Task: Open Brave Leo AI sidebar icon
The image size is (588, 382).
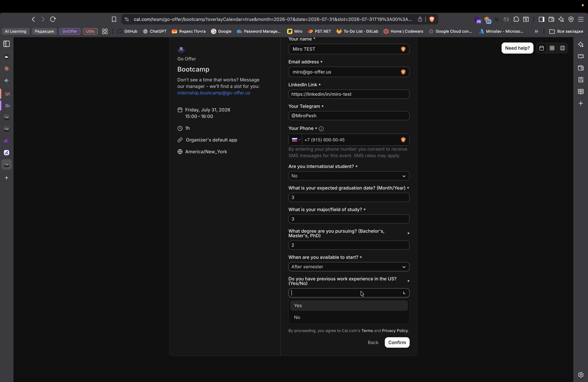Action: tap(581, 44)
